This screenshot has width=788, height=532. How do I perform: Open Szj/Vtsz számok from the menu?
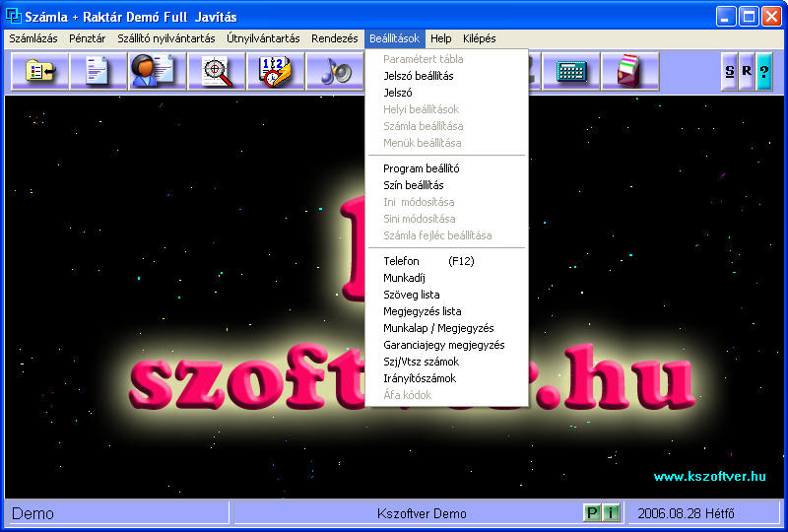tap(447, 362)
